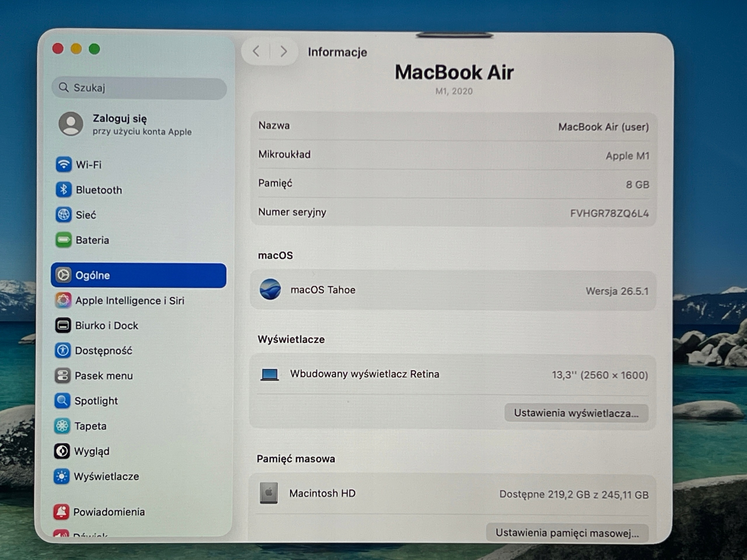Image resolution: width=747 pixels, height=560 pixels.
Task: Open Bateria using the battery icon
Action: point(64,240)
